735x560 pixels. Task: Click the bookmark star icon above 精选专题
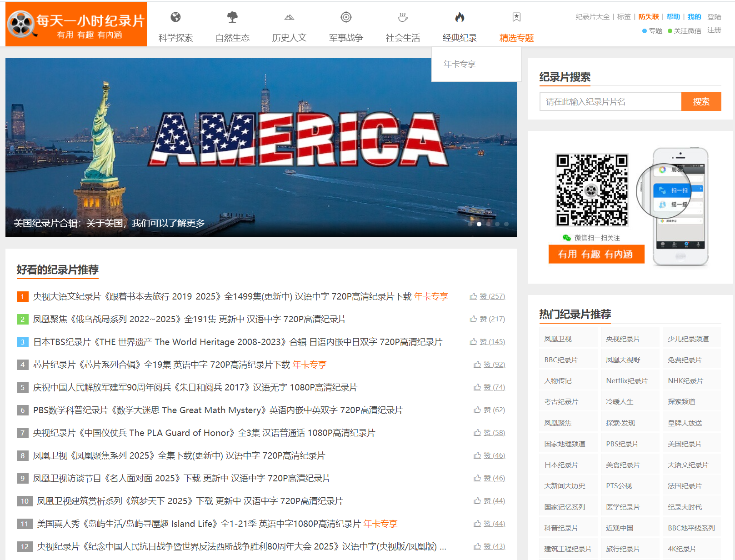[516, 17]
